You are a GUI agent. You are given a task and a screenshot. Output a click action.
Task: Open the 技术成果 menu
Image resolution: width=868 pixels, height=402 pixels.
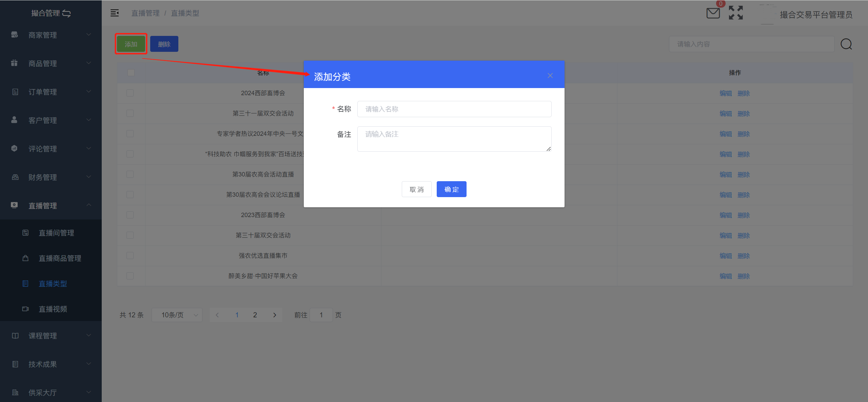(x=51, y=364)
